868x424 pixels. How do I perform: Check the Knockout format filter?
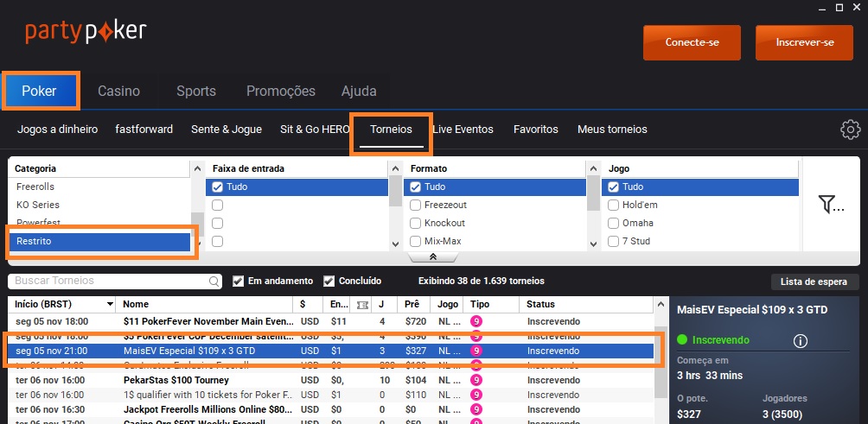[x=415, y=224]
